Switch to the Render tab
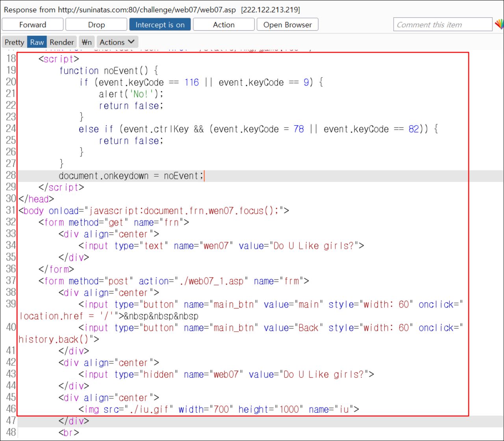 pos(62,42)
